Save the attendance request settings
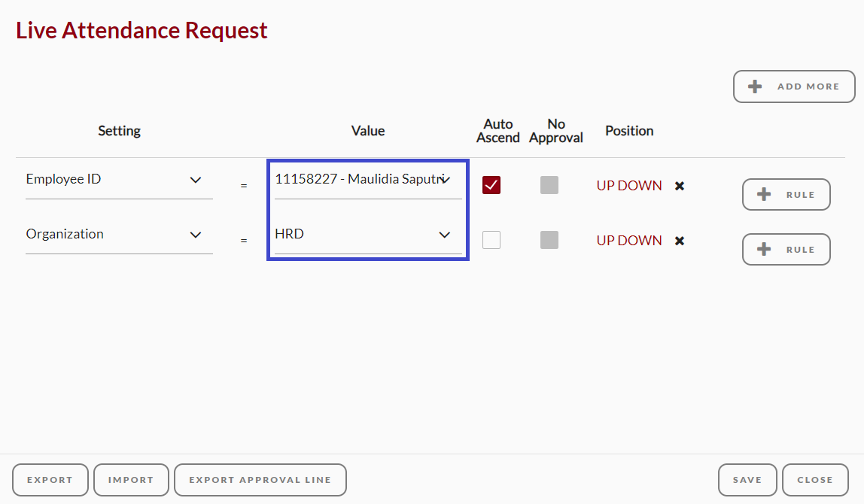The image size is (864, 504). point(747,480)
